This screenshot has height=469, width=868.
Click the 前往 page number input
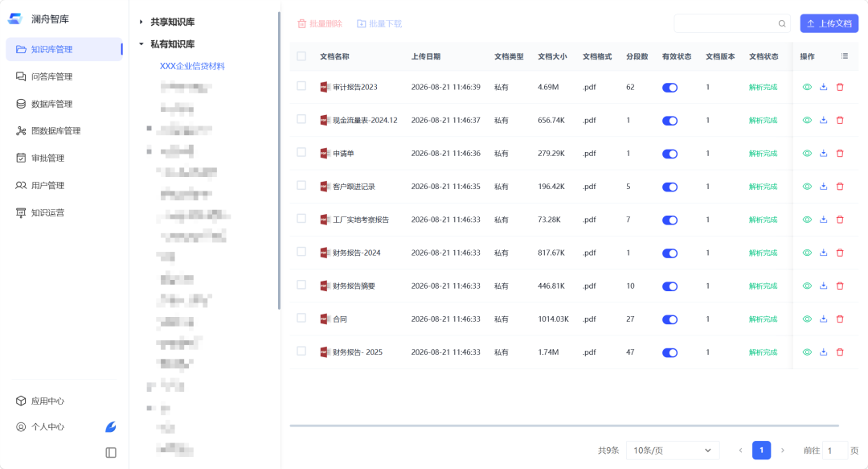click(835, 450)
